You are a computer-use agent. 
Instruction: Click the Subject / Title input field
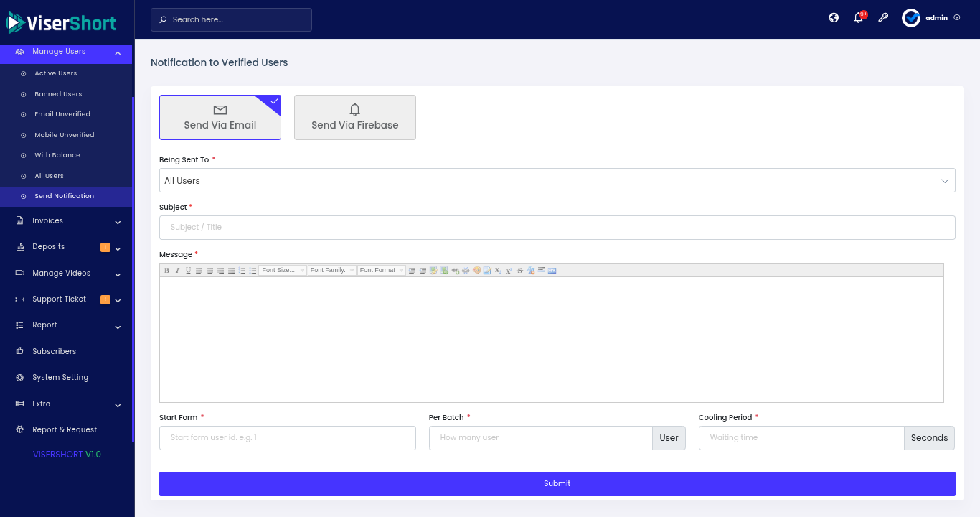(x=557, y=228)
